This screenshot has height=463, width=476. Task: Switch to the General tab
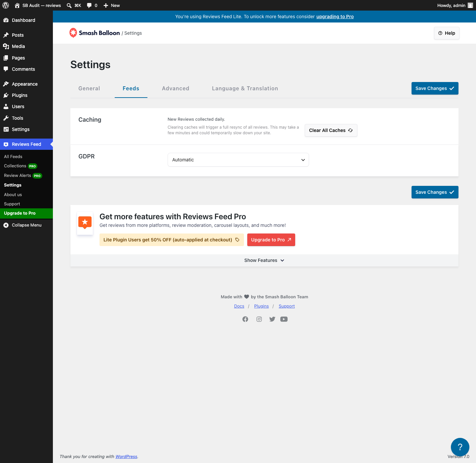pos(89,88)
